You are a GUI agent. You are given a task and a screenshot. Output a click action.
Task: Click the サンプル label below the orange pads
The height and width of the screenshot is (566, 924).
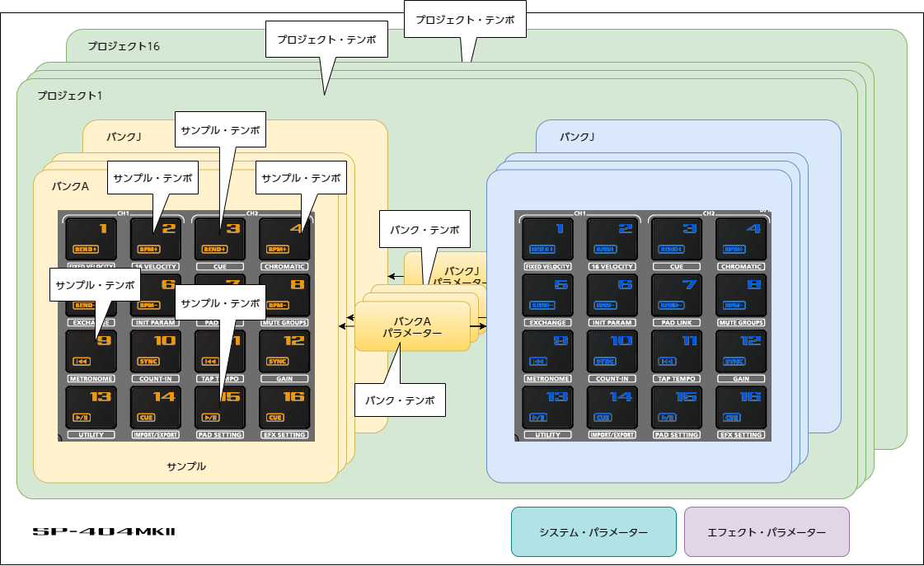(x=186, y=466)
